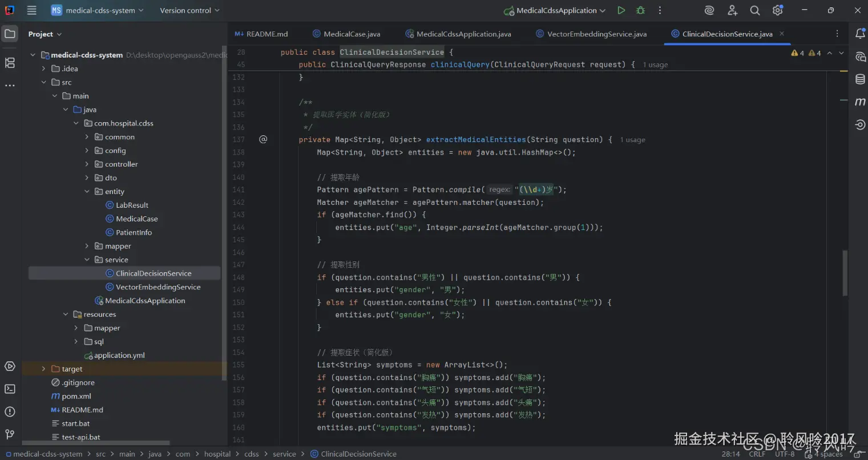
Task: Open the Terminal tool window icon
Action: click(10, 389)
